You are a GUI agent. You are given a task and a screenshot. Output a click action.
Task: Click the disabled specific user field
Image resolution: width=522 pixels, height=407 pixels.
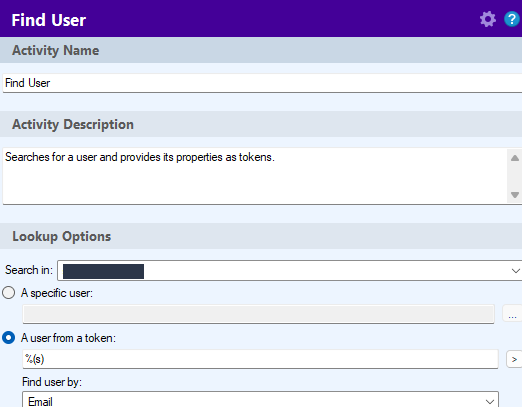(x=258, y=314)
